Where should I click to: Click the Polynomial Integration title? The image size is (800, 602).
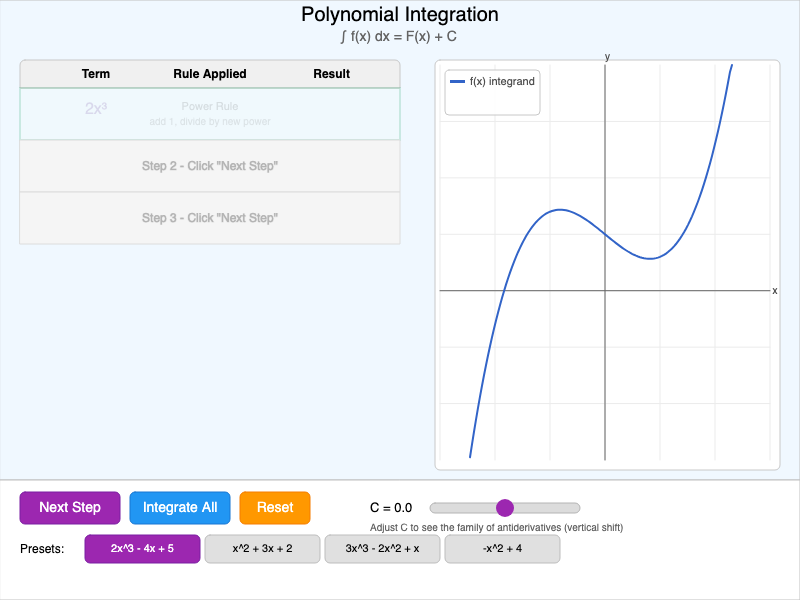(x=399, y=14)
